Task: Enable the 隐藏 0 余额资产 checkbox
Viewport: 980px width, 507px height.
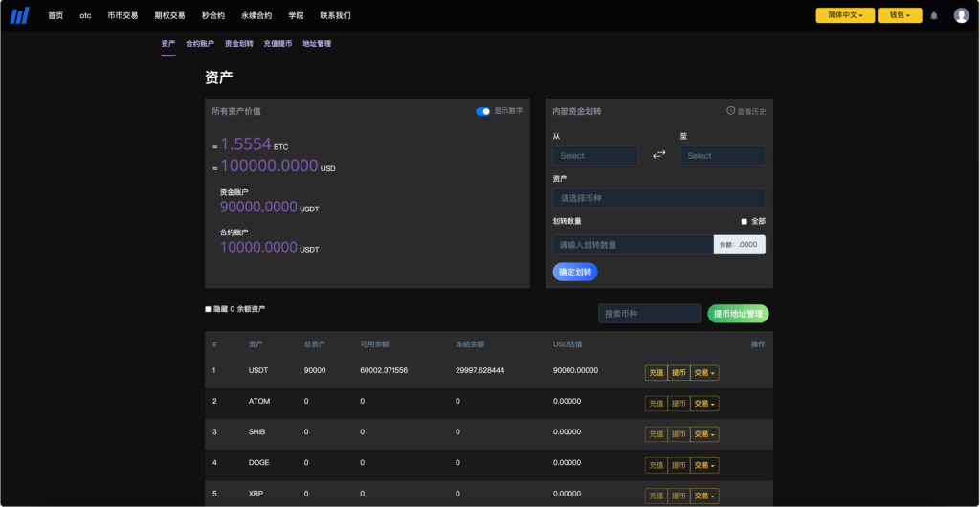Action: [x=209, y=309]
